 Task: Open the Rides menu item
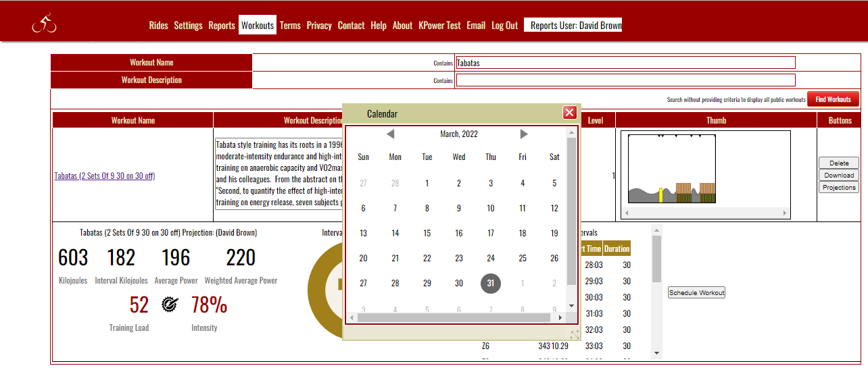point(158,26)
